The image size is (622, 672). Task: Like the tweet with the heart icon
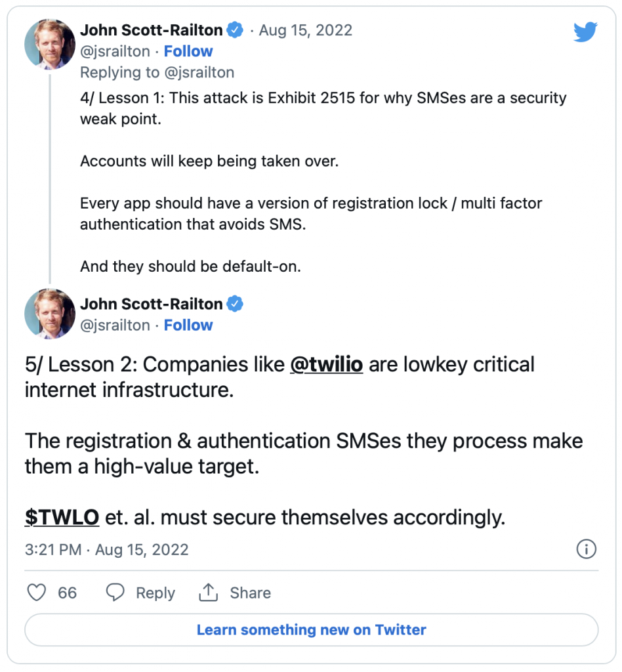tap(36, 593)
